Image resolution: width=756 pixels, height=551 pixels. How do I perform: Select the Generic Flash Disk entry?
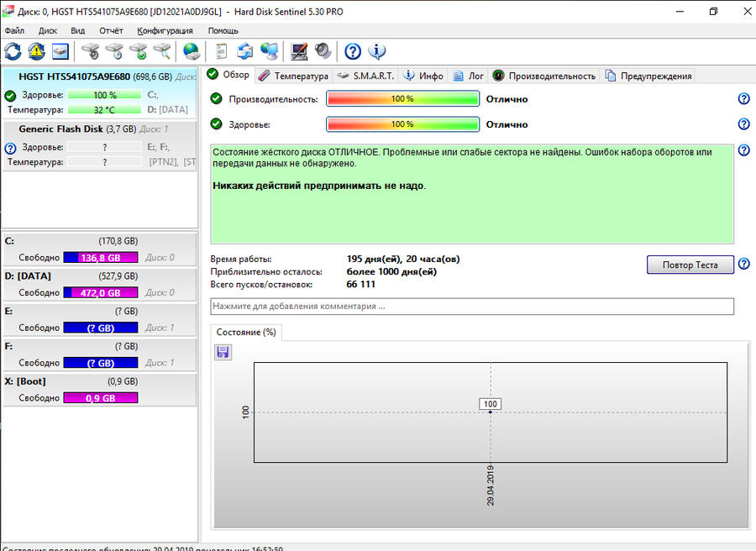tap(100, 145)
